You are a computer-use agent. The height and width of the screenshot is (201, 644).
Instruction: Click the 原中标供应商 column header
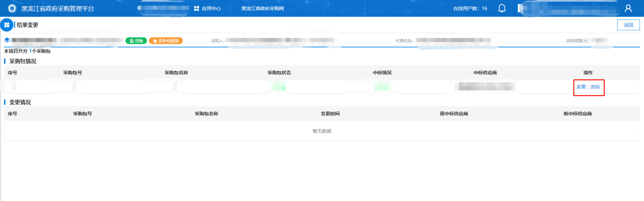454,113
